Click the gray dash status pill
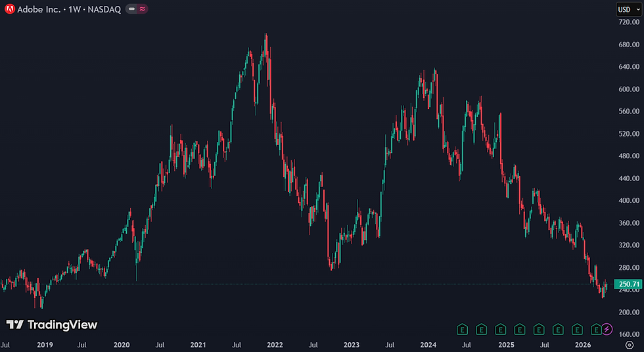The image size is (644, 352). pos(131,9)
